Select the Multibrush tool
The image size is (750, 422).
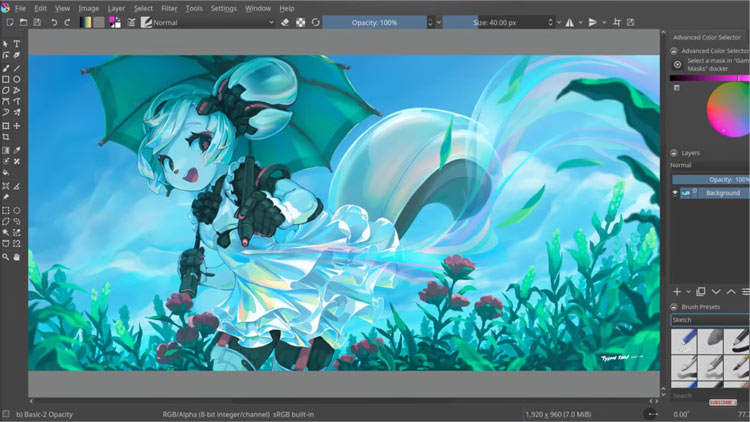pyautogui.click(x=17, y=112)
